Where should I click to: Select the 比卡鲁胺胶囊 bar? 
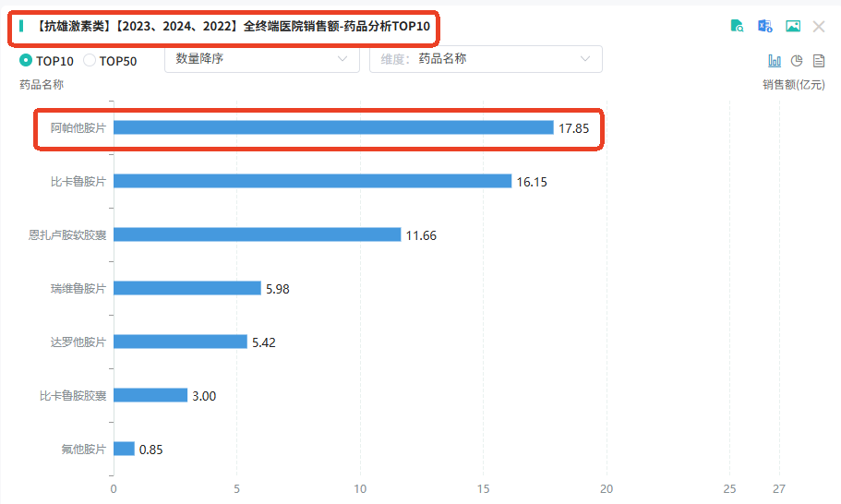(150, 396)
